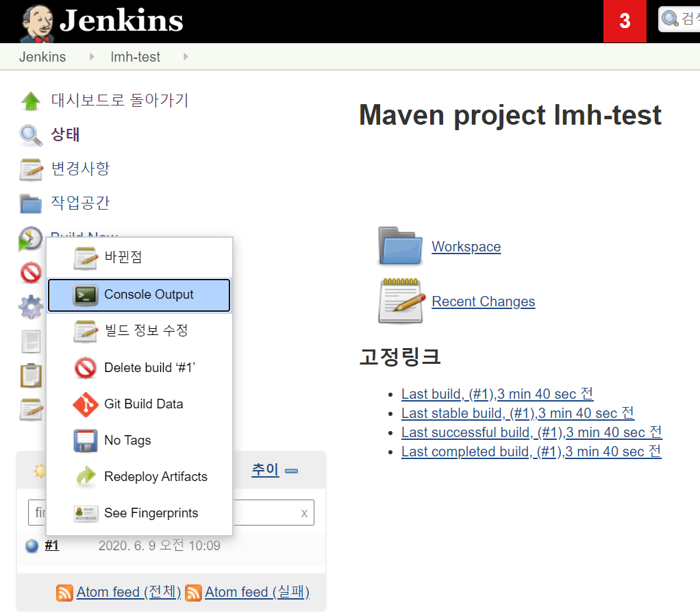Open the 상태 sidebar link

(65, 134)
